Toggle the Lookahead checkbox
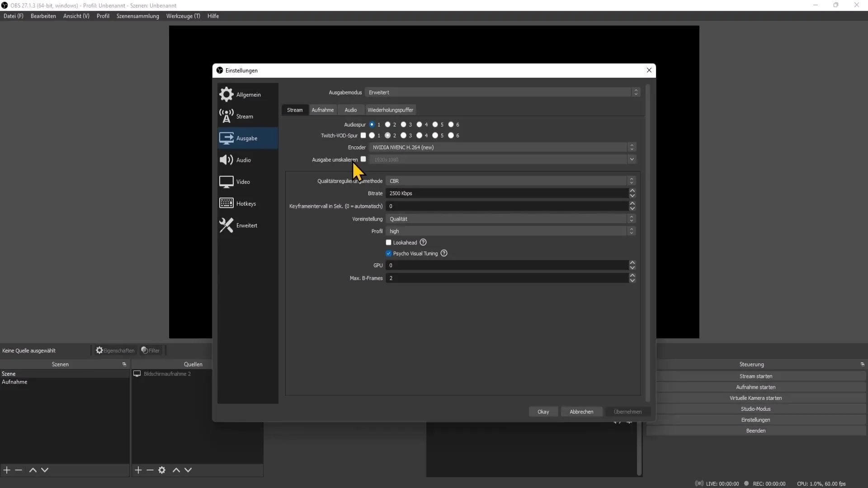This screenshot has height=488, width=868. click(x=389, y=242)
